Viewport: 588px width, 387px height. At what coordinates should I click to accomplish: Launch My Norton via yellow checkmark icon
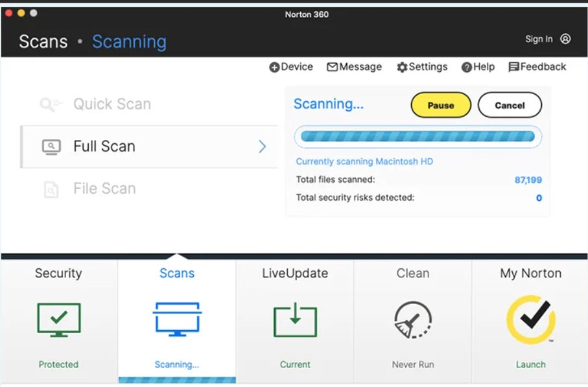tap(530, 320)
